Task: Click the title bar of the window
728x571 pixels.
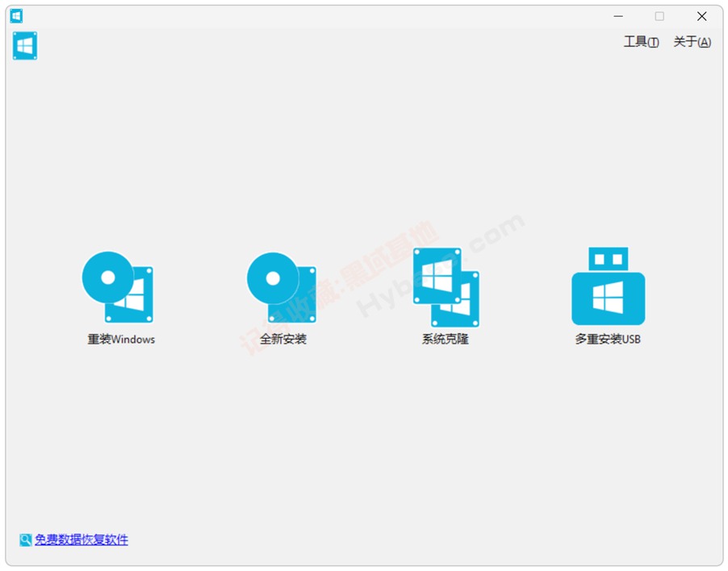Action: point(323,15)
